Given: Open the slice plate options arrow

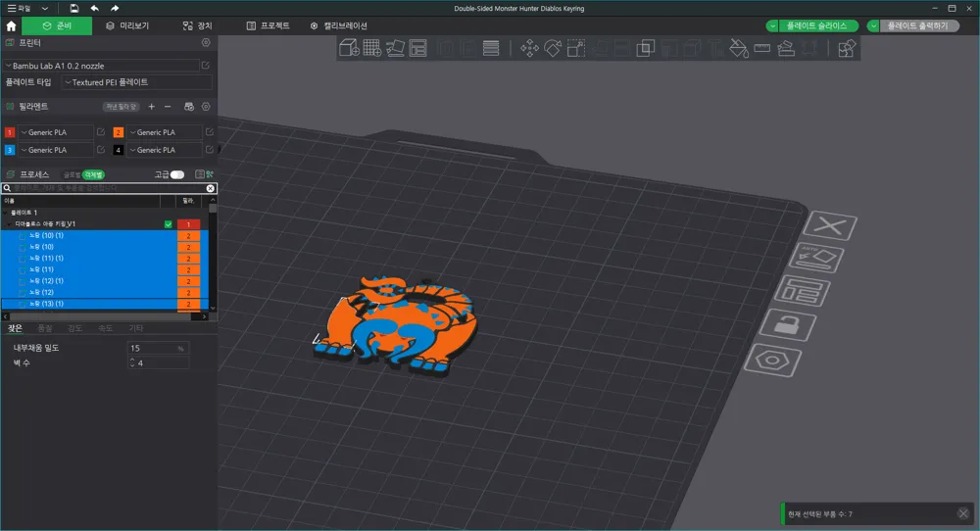Looking at the screenshot, I should click(x=773, y=25).
